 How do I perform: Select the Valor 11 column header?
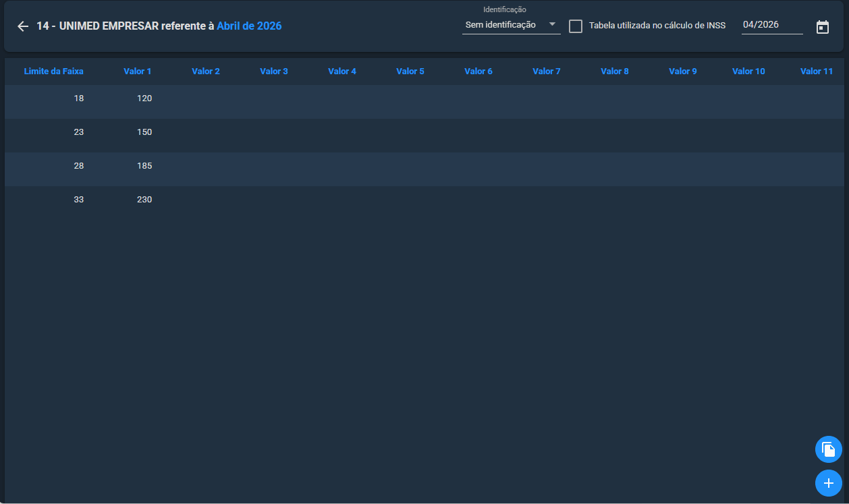(x=817, y=72)
